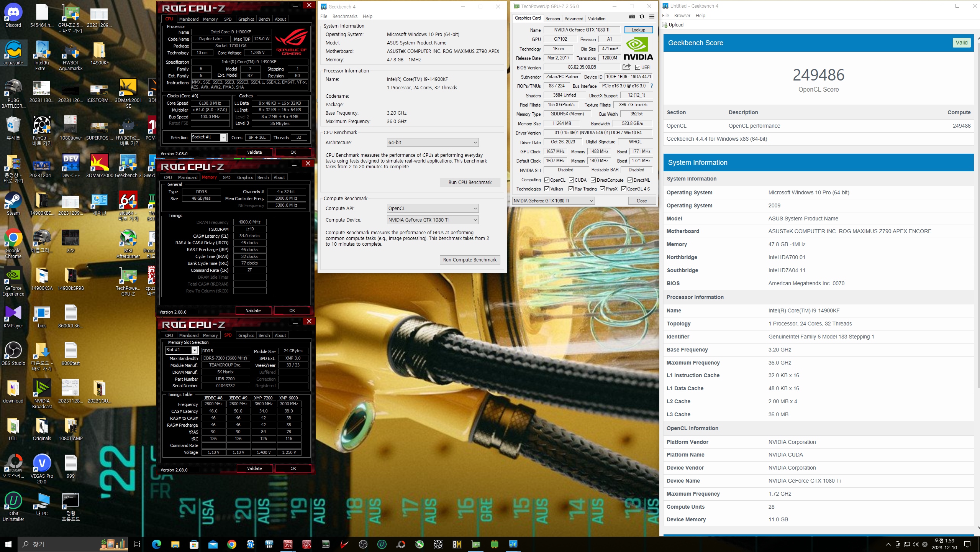Switch to Advanced tab in GPU-Z

(574, 18)
